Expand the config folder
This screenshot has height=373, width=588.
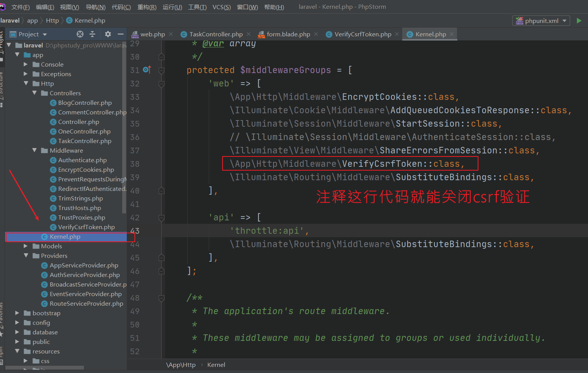click(x=17, y=323)
